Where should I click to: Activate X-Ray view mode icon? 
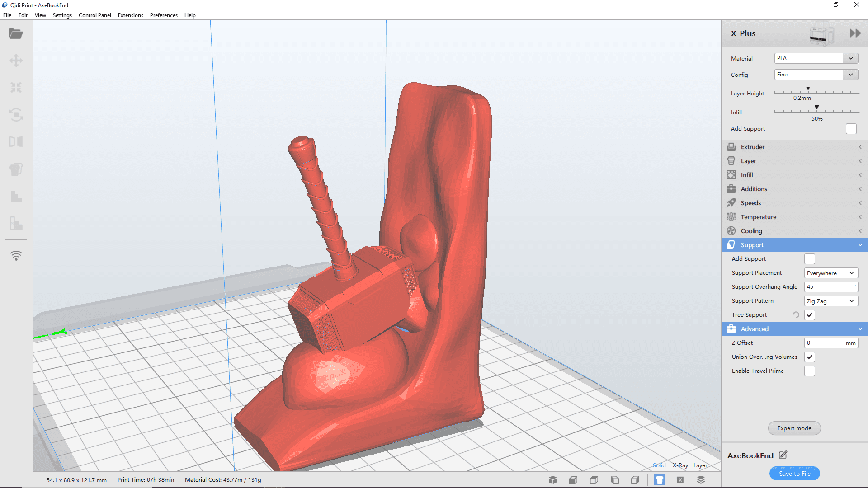[x=680, y=480]
